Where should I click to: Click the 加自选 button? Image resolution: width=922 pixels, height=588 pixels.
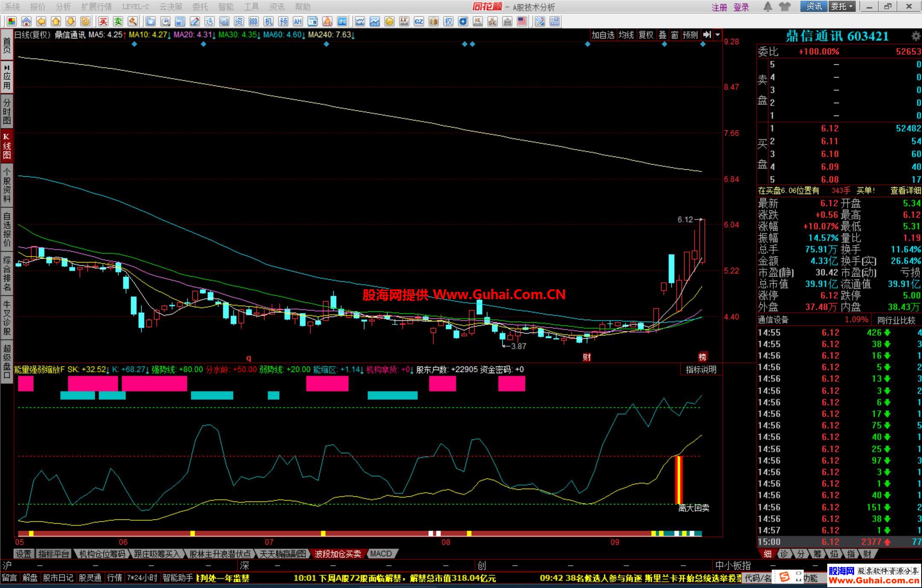[x=603, y=35]
